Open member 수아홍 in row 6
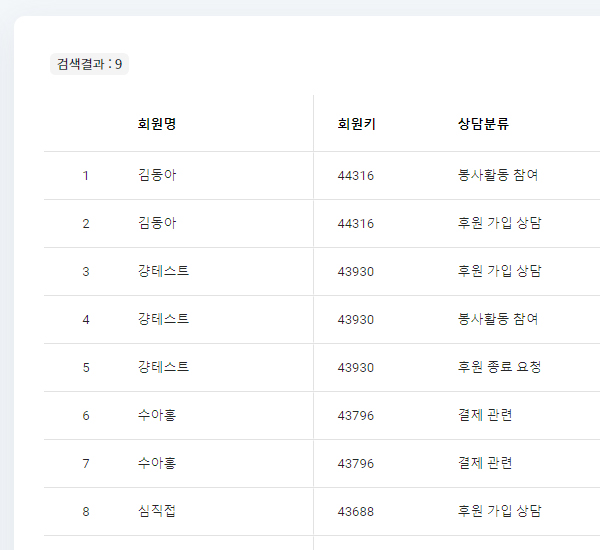Viewport: 600px width, 550px height. coord(157,416)
